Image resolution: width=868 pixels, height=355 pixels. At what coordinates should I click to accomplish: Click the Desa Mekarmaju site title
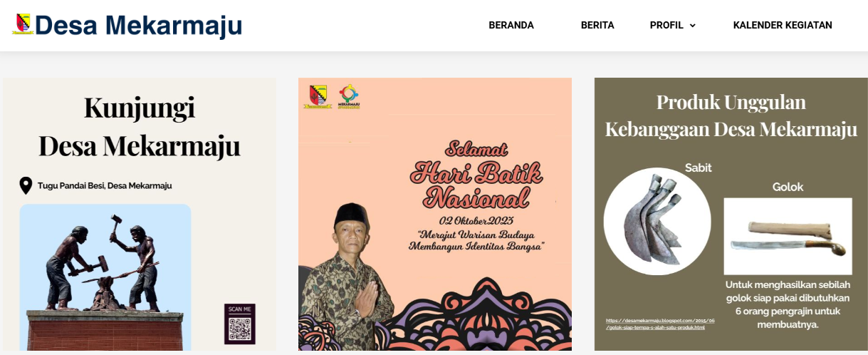click(x=138, y=26)
